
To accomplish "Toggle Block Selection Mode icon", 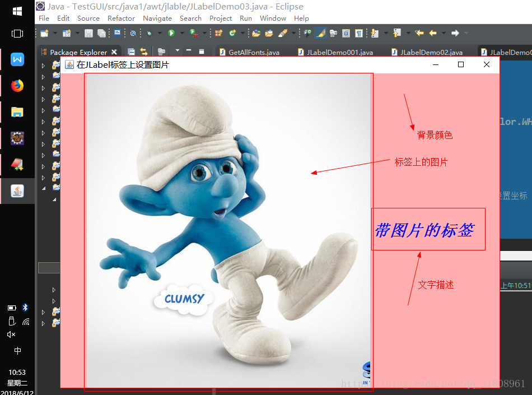I will coord(346,33).
